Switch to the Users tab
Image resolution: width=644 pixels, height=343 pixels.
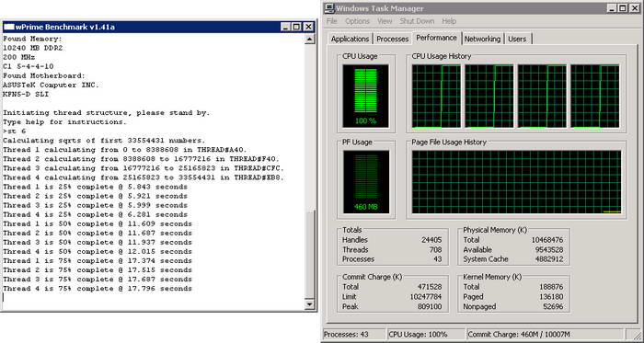tap(517, 39)
